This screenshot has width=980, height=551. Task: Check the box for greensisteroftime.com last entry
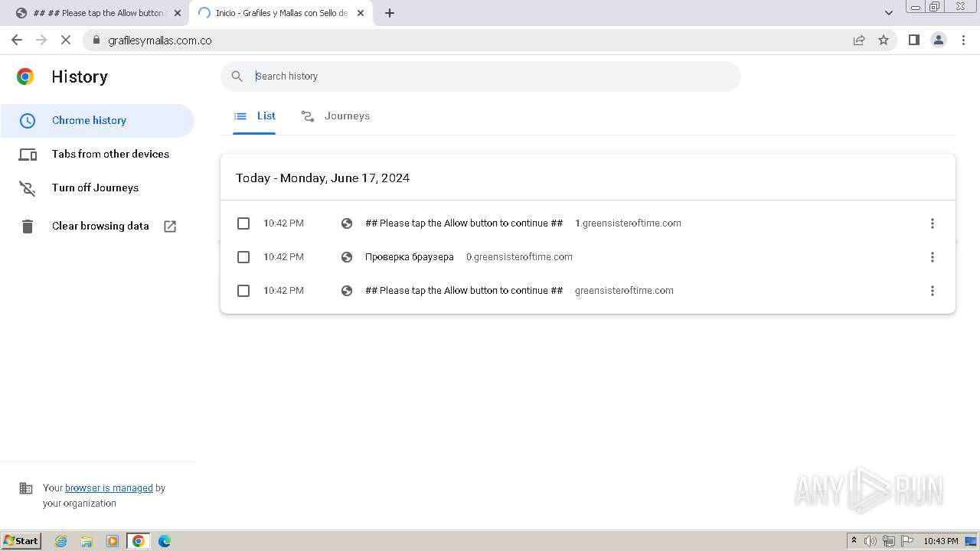[x=243, y=291]
